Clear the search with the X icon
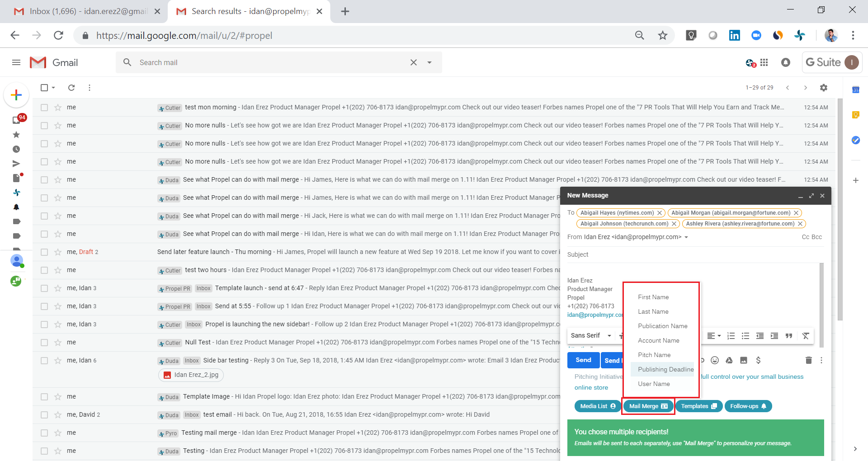This screenshot has height=461, width=868. [413, 62]
